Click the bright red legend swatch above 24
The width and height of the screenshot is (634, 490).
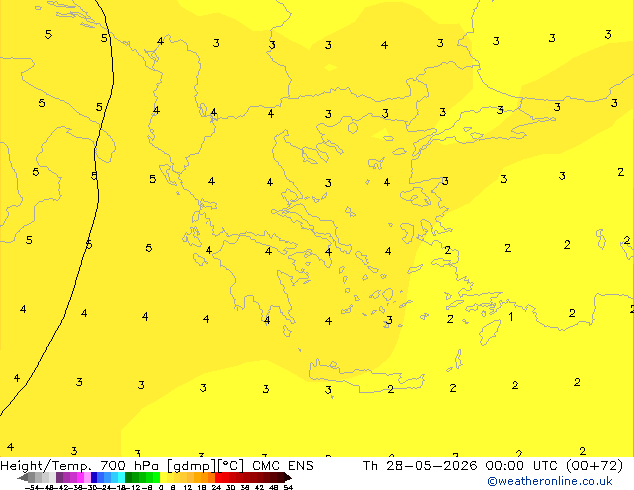[x=218, y=477]
